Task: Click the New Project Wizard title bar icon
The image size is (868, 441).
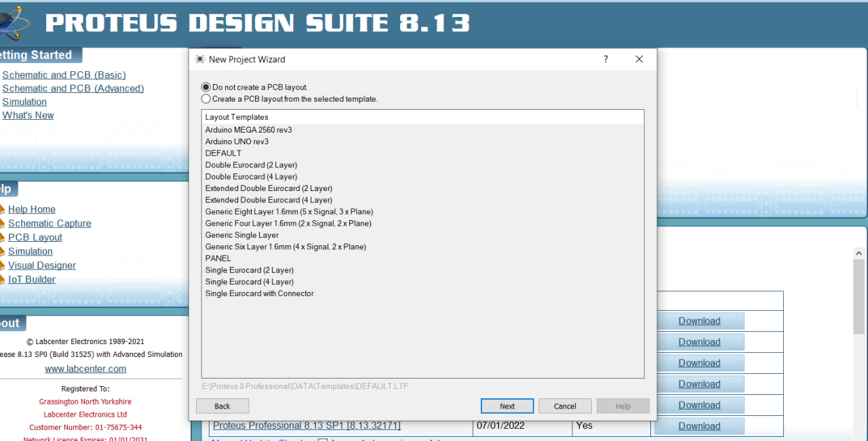Action: point(200,60)
